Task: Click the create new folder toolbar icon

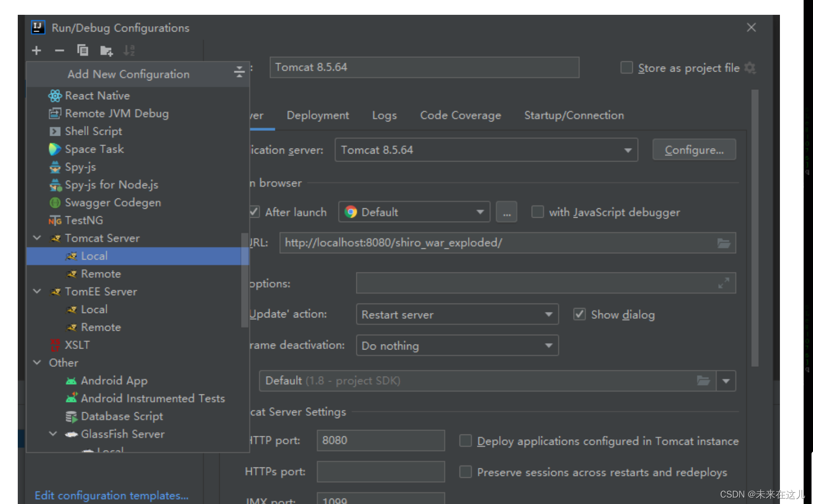Action: coord(106,50)
